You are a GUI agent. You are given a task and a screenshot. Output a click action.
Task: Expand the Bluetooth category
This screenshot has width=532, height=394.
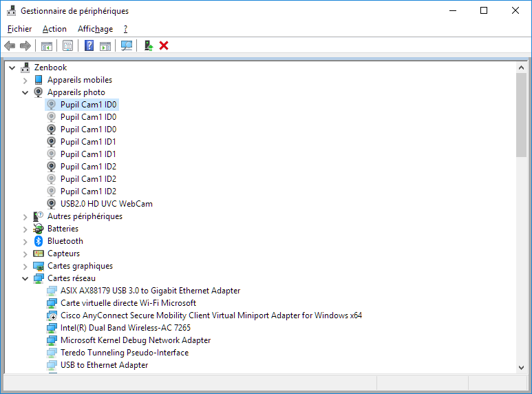25,242
